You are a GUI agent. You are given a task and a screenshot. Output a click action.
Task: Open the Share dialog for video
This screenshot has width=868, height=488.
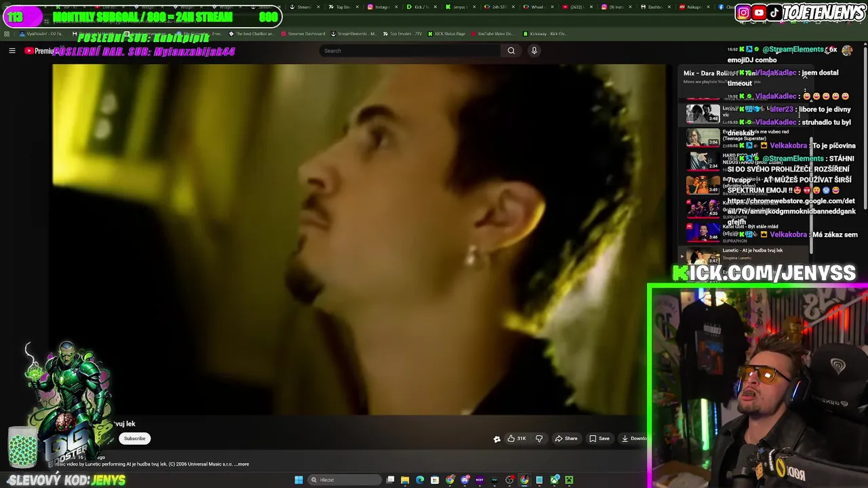click(566, 439)
